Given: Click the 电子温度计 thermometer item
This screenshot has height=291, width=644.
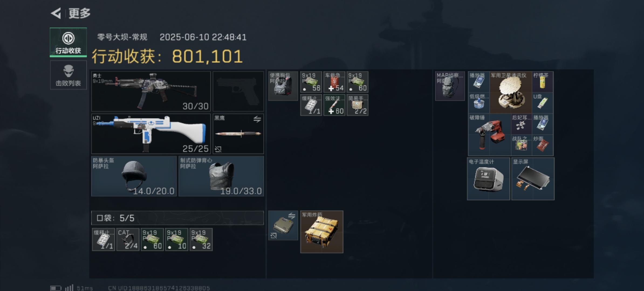Looking at the screenshot, I should [x=488, y=179].
